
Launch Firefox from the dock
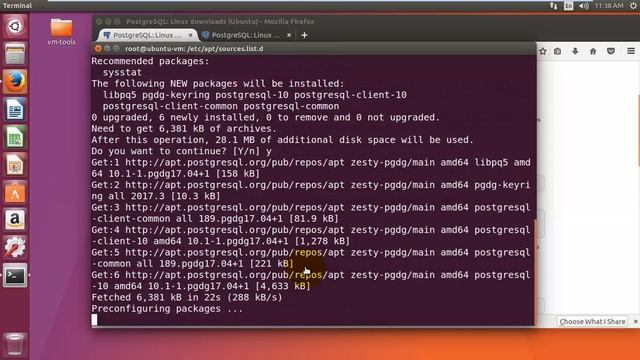click(15, 82)
